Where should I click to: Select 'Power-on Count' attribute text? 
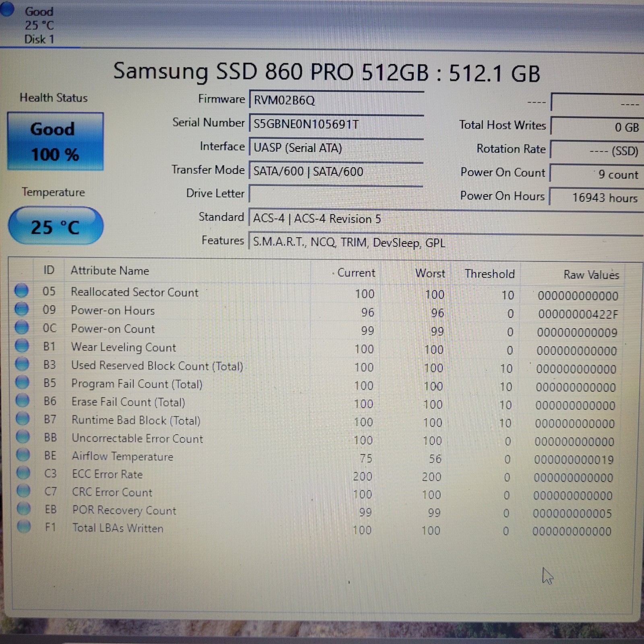click(113, 329)
